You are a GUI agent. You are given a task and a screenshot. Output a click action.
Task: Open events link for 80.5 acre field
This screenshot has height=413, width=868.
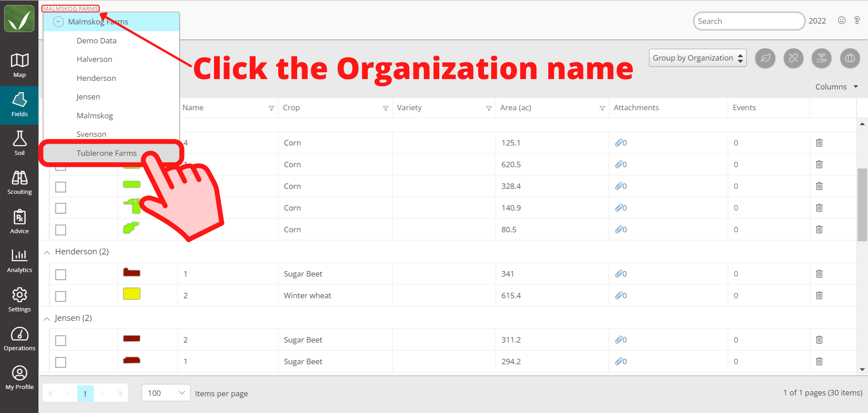click(736, 230)
